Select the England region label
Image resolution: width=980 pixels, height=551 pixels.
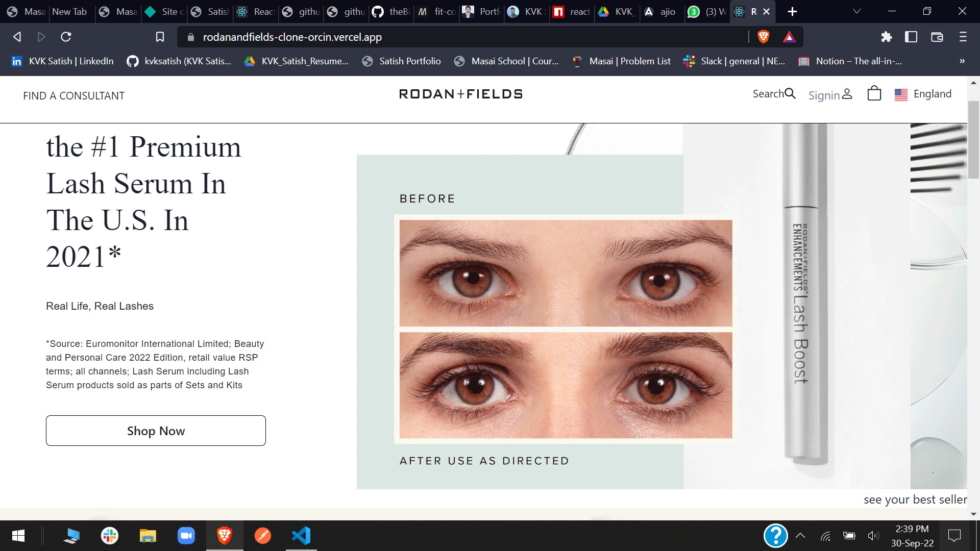pyautogui.click(x=932, y=94)
